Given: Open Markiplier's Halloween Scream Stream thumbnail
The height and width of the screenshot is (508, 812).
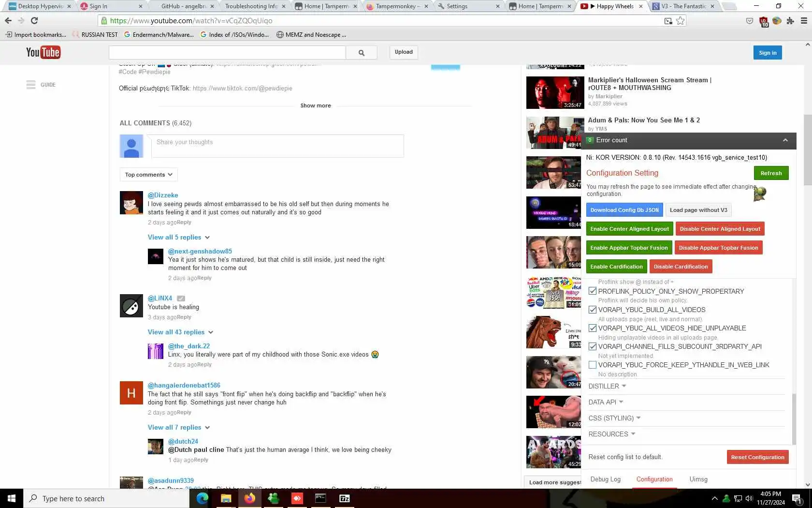Looking at the screenshot, I should [555, 92].
